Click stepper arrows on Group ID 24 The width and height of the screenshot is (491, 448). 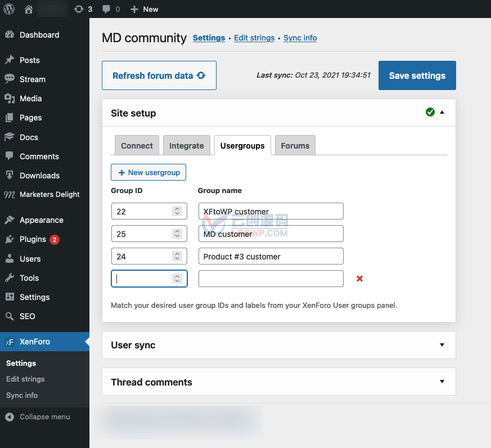click(x=177, y=256)
